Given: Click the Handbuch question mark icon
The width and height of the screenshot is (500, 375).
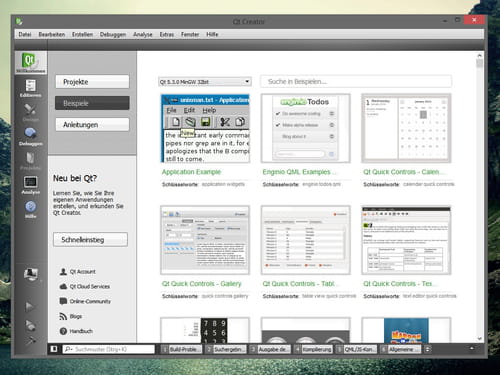Looking at the screenshot, I should pyautogui.click(x=63, y=331).
